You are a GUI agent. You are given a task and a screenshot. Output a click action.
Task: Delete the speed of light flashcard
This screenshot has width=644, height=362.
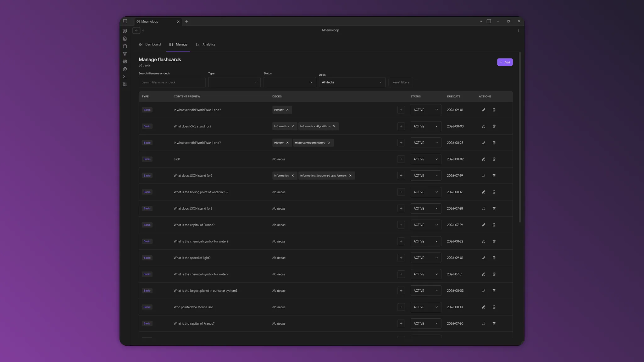[494, 258]
